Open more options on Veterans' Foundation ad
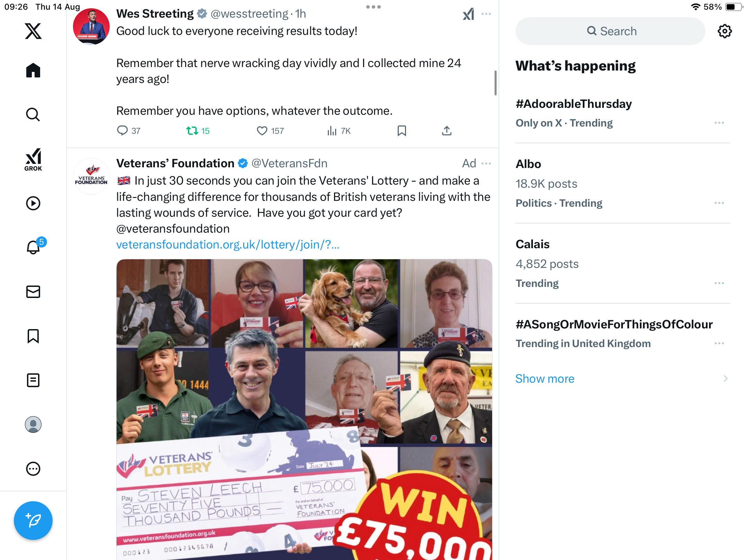Image resolution: width=747 pixels, height=560 pixels. point(486,164)
